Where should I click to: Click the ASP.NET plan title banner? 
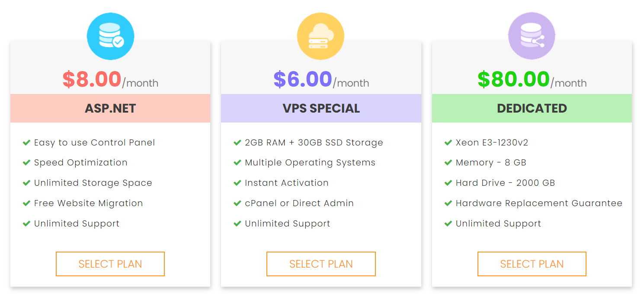110,108
